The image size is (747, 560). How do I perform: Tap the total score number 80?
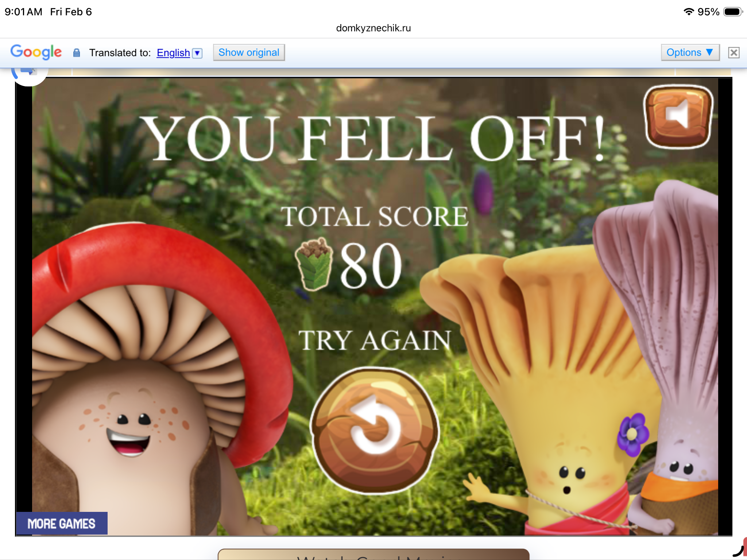click(371, 266)
